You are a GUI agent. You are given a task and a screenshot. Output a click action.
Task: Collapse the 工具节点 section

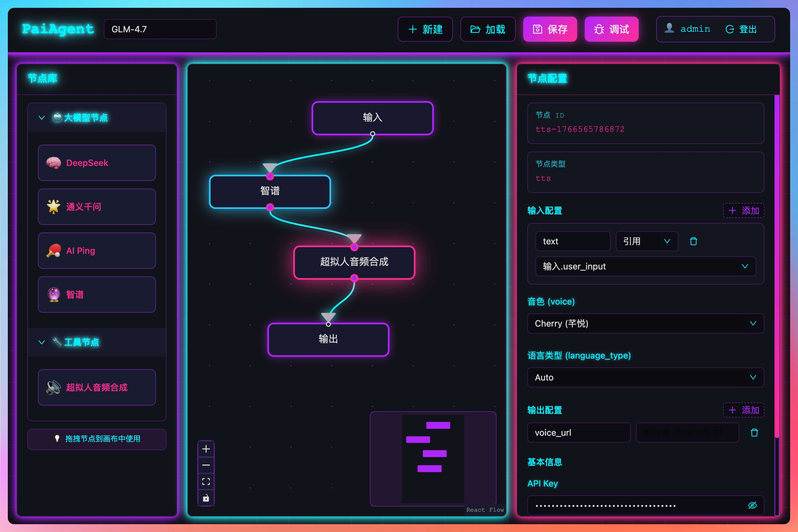point(42,342)
